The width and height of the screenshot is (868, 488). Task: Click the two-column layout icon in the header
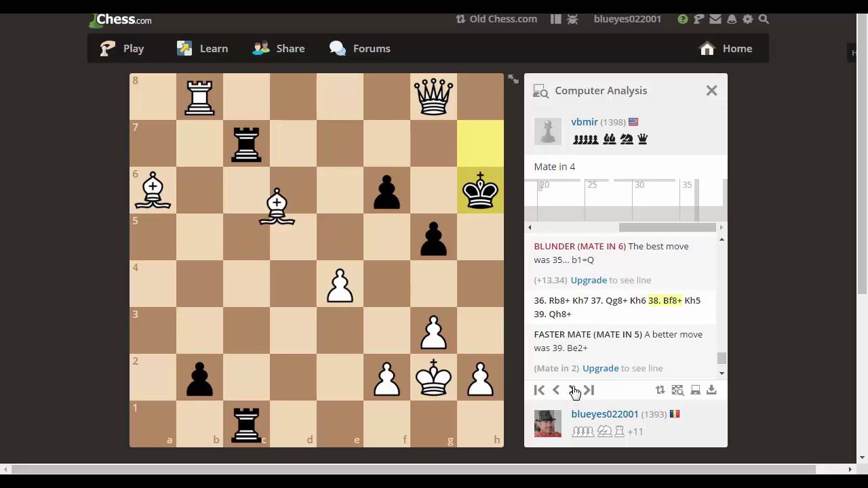[556, 19]
